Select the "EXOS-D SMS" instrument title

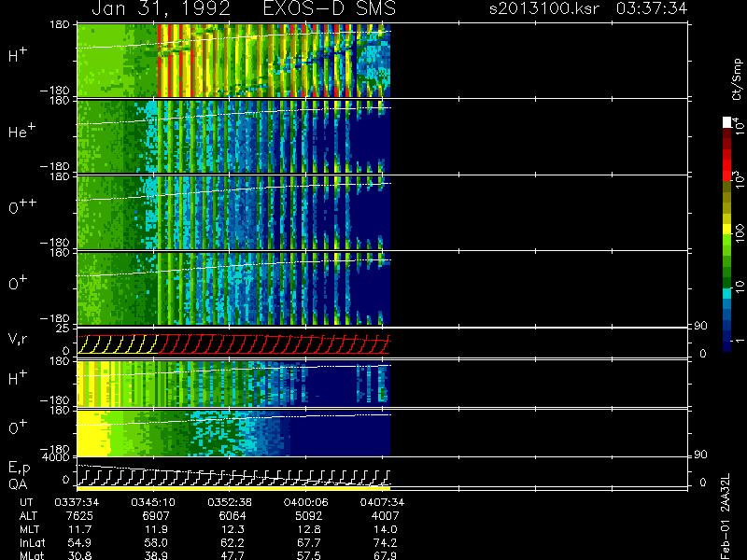[330, 8]
